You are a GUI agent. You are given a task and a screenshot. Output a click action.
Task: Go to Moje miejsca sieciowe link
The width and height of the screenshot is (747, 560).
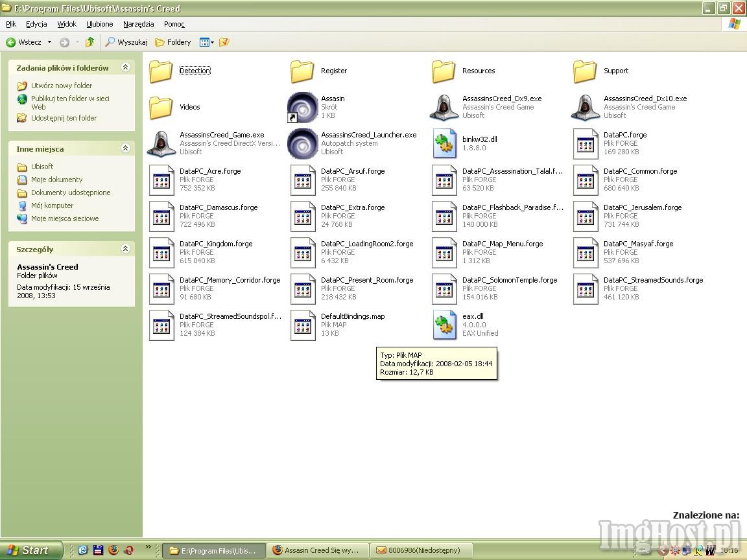click(x=65, y=218)
